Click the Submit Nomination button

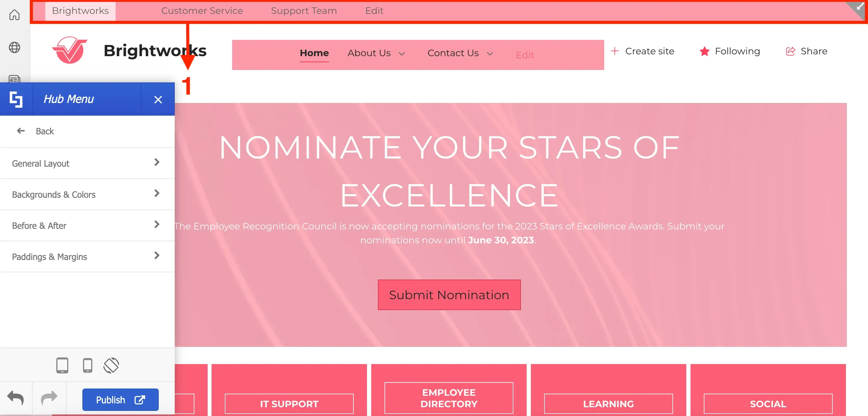pos(449,295)
